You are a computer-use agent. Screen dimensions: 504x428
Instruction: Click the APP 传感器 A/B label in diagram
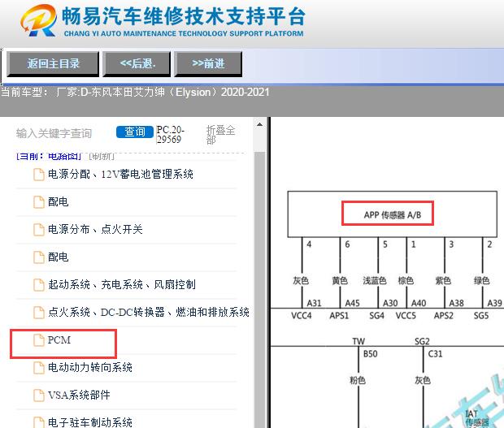[393, 214]
